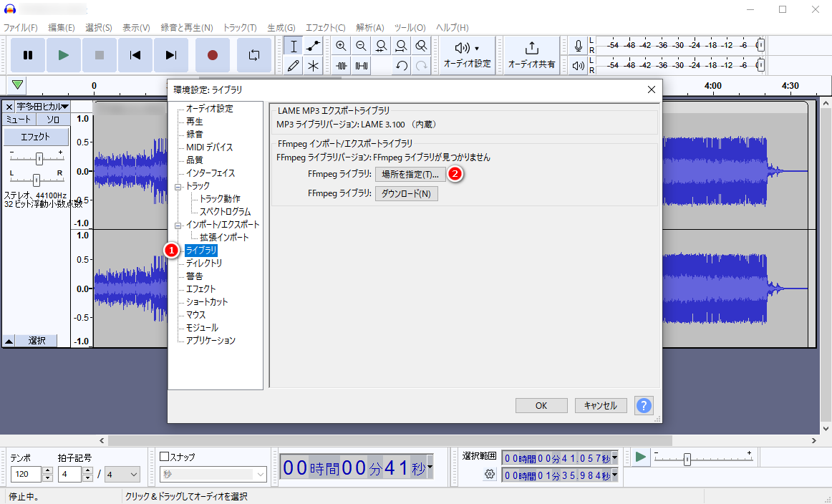Open the 宇多田ヒカル track name dropdown
The height and width of the screenshot is (504, 832).
click(43, 107)
